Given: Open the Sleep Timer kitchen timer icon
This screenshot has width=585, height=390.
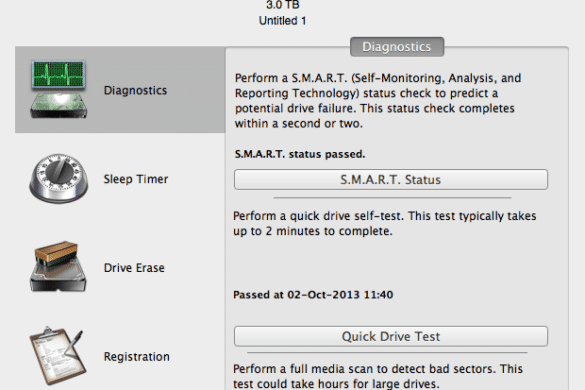Looking at the screenshot, I should click(x=59, y=178).
